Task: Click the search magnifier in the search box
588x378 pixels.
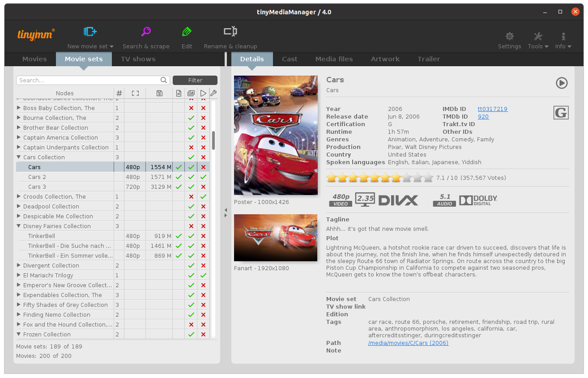Action: coord(164,80)
